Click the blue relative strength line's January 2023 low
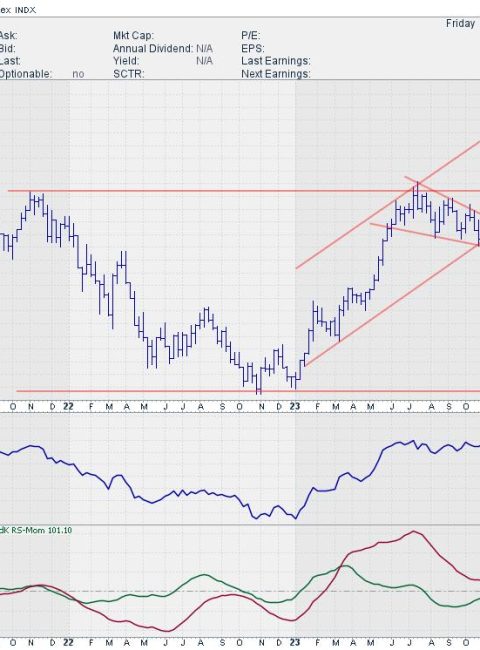Screen dimensions: 480x650 coord(296,518)
